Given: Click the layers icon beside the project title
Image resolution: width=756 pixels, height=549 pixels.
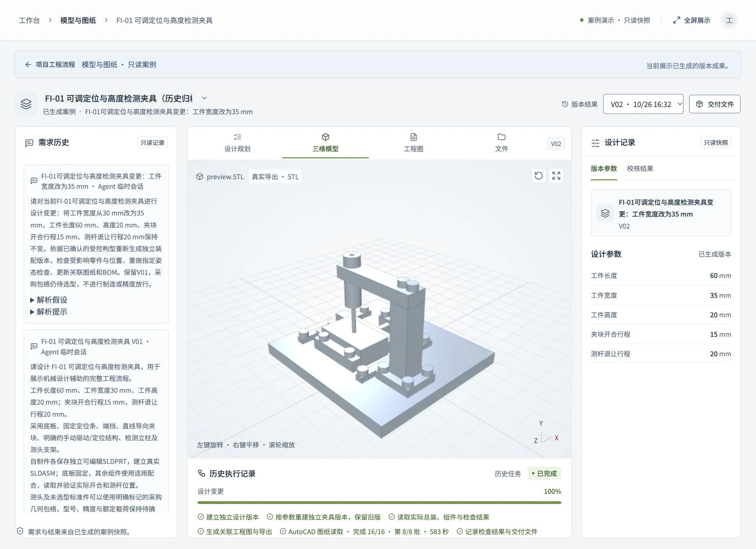Looking at the screenshot, I should pyautogui.click(x=26, y=104).
